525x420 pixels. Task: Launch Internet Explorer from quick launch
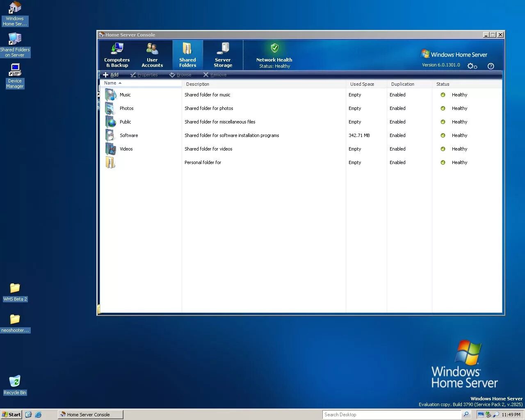click(x=38, y=415)
